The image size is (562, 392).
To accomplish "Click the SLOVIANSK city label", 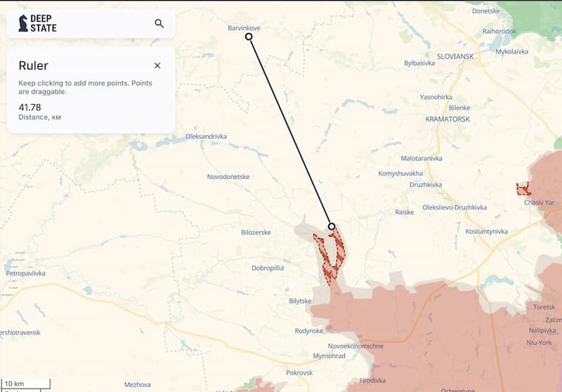I will [x=455, y=57].
